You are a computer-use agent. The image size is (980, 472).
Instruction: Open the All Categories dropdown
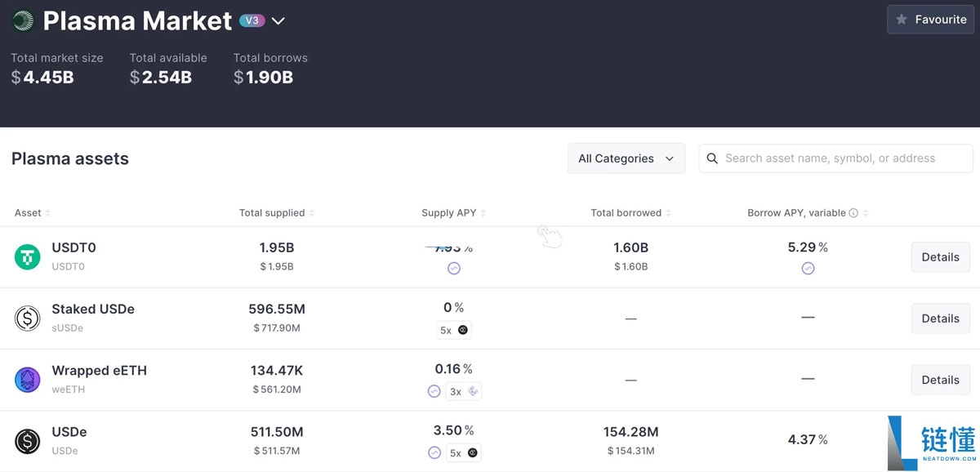626,158
